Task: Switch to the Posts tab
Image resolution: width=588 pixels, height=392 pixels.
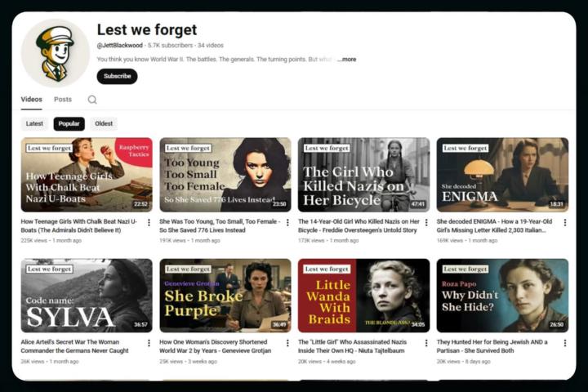Action: [63, 100]
